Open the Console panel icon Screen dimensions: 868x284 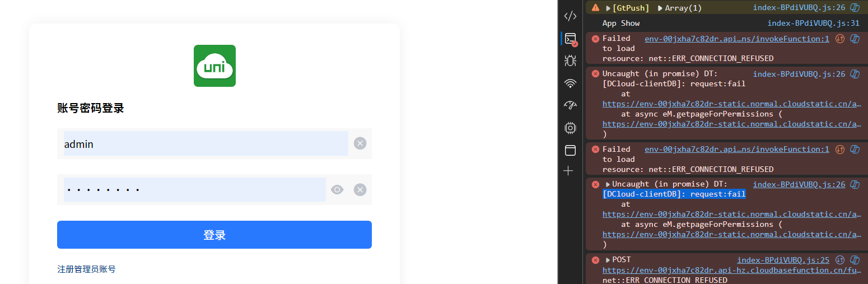570,39
